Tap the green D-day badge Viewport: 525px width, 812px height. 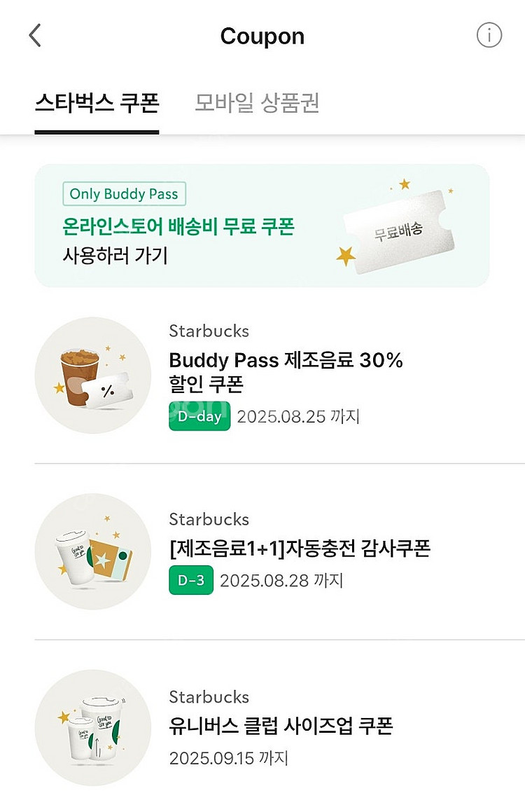[x=199, y=416]
